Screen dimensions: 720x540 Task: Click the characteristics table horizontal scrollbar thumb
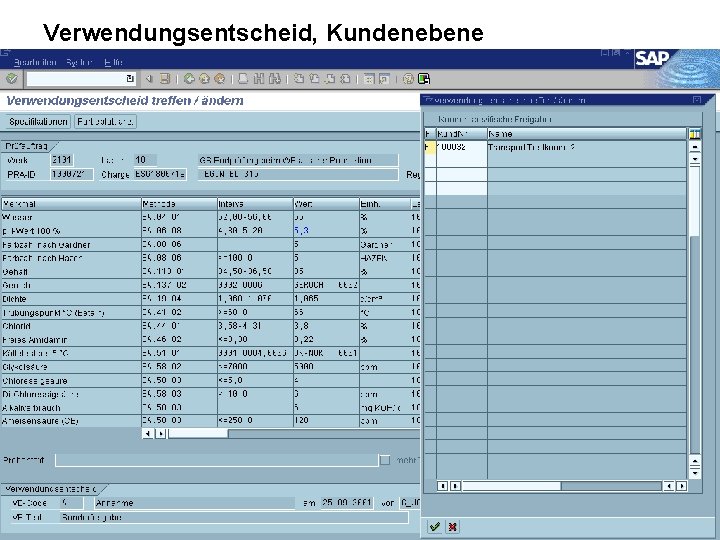point(198,433)
